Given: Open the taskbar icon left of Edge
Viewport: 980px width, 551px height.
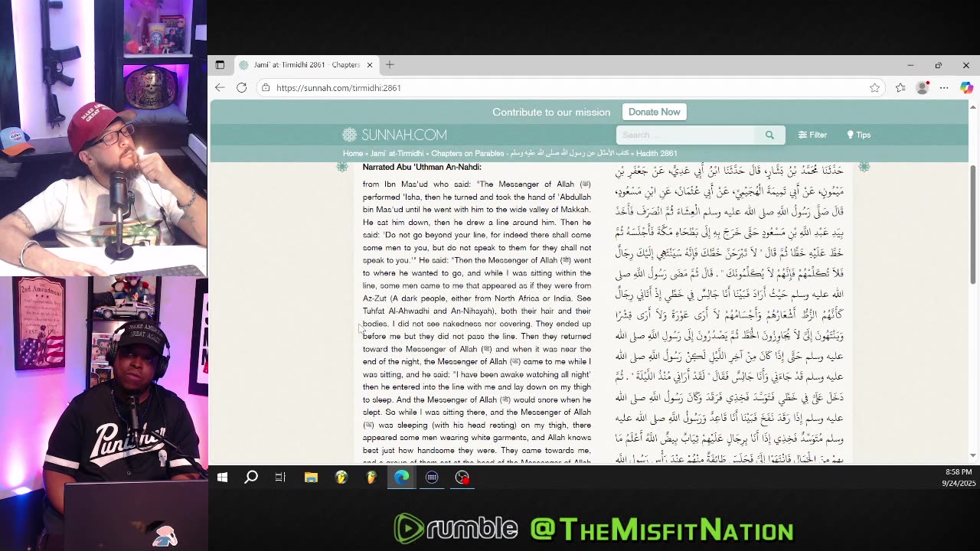Looking at the screenshot, I should click(x=371, y=478).
